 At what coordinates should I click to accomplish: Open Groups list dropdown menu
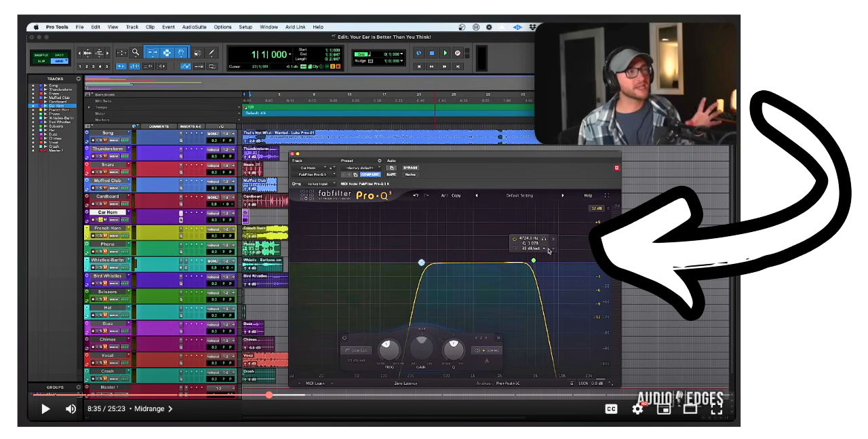click(78, 387)
